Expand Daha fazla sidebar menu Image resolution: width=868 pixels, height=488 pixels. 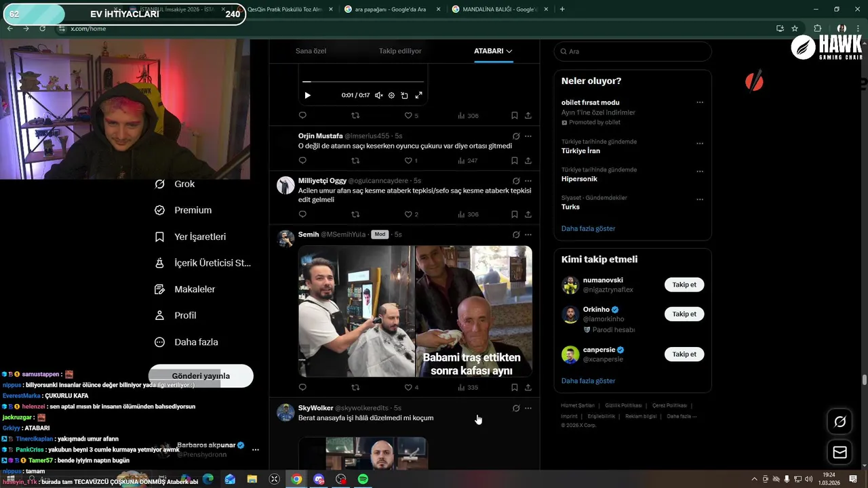coord(186,342)
